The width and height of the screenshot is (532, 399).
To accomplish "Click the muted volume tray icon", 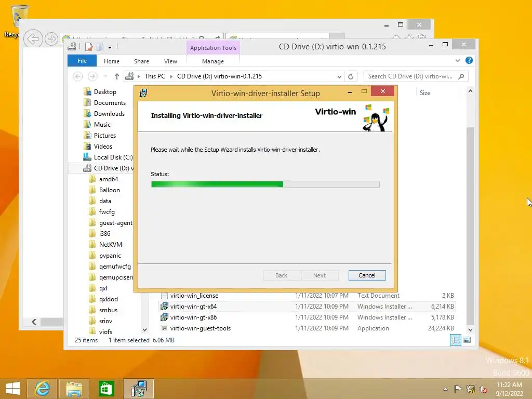I will pyautogui.click(x=483, y=389).
